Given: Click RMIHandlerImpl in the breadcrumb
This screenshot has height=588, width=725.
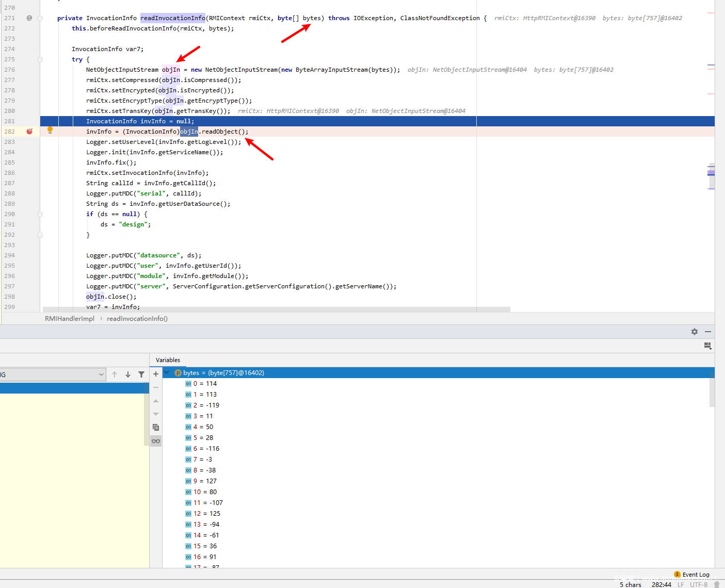Looking at the screenshot, I should [x=70, y=319].
